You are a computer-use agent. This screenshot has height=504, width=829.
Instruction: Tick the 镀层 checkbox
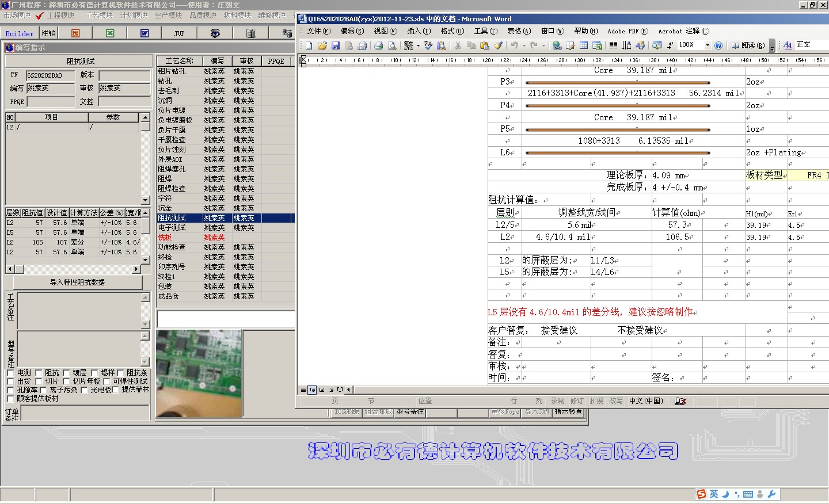[66, 373]
